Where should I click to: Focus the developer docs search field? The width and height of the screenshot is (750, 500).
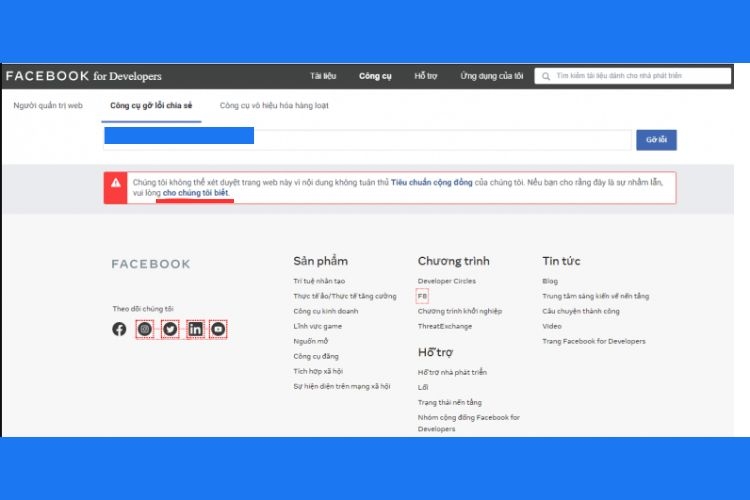pyautogui.click(x=633, y=76)
